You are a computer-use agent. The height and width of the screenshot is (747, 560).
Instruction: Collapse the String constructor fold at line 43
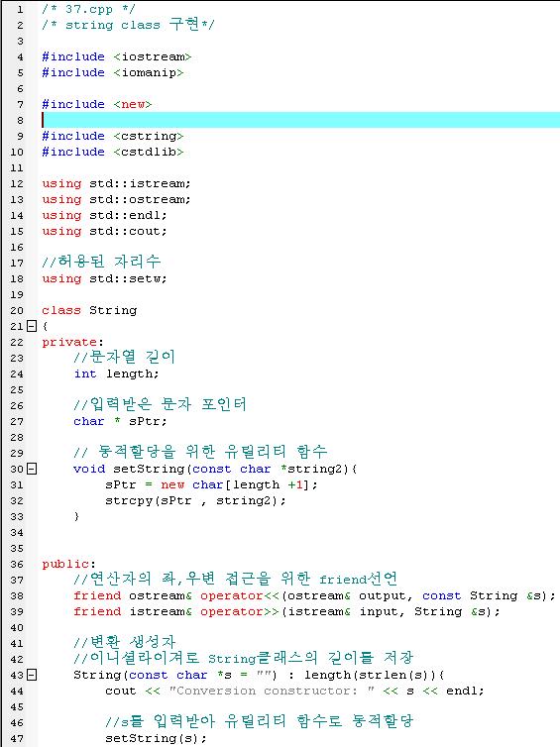pos(32,675)
